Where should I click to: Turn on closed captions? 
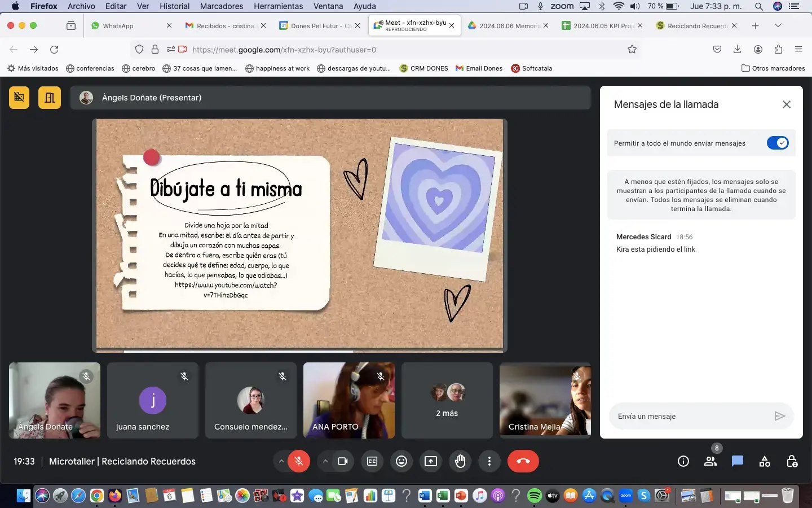tap(372, 461)
